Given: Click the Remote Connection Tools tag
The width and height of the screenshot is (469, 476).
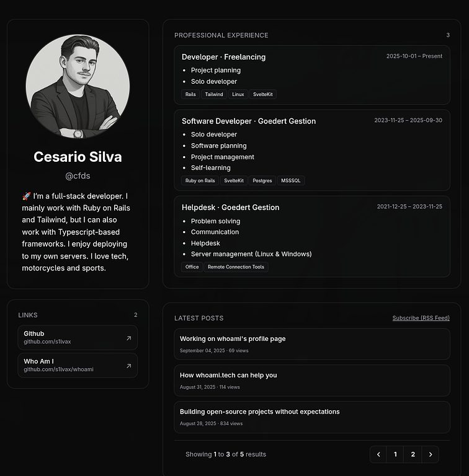Looking at the screenshot, I should tap(236, 267).
